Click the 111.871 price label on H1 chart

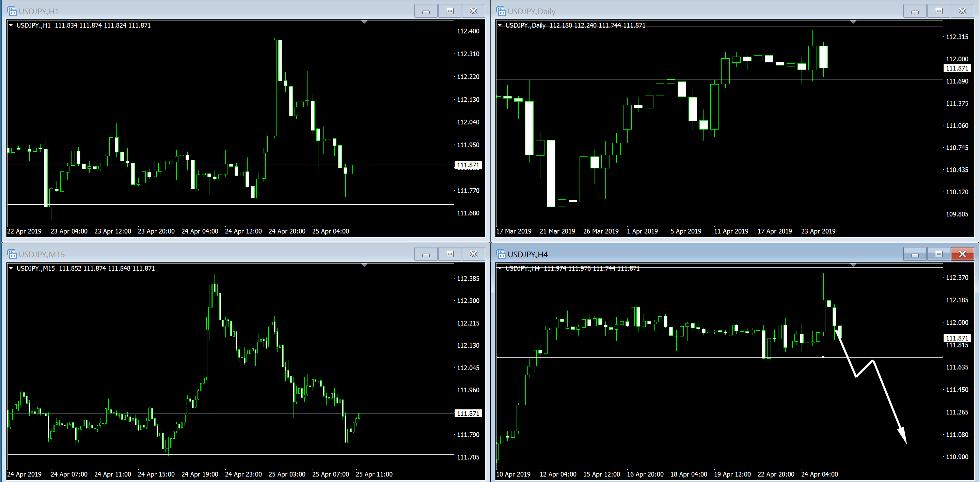(468, 165)
